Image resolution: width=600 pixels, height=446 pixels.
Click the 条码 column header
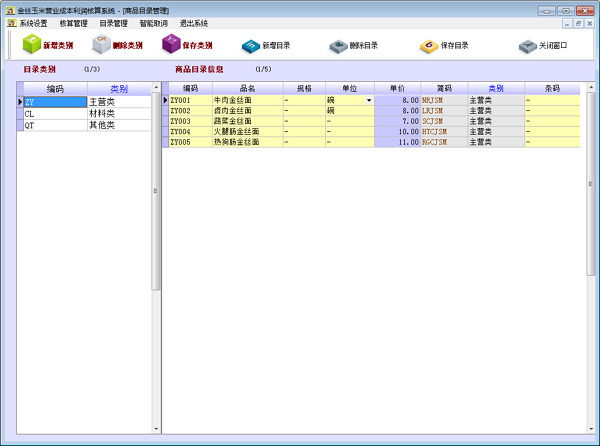[x=552, y=89]
